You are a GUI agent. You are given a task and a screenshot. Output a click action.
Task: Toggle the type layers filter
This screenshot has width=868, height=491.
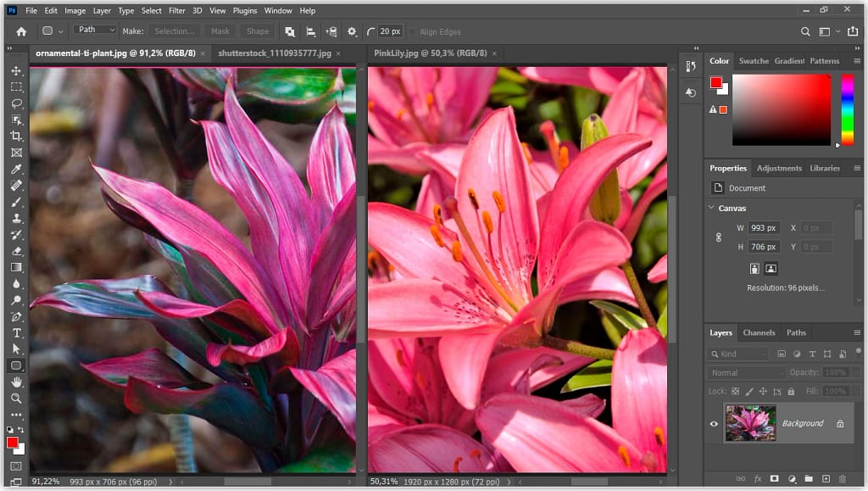pos(812,354)
